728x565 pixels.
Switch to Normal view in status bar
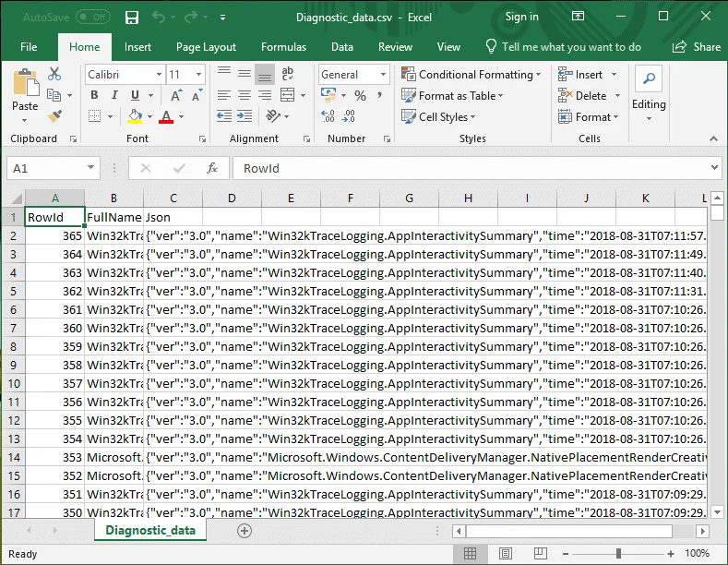click(470, 553)
